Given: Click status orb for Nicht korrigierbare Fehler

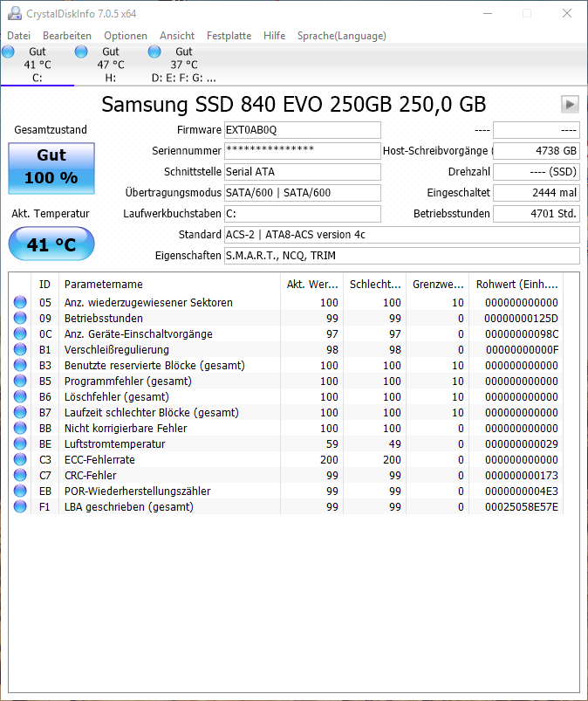Looking at the screenshot, I should 20,428.
